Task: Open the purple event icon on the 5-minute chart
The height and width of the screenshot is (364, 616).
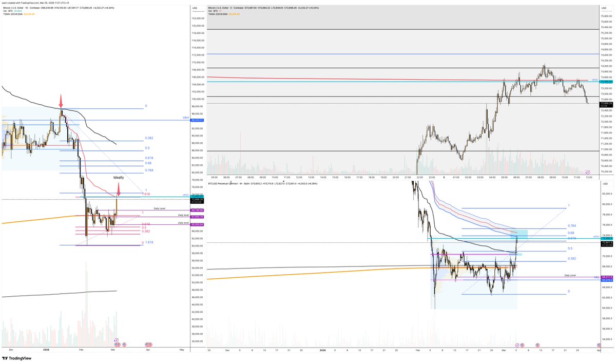Action: pos(587,171)
